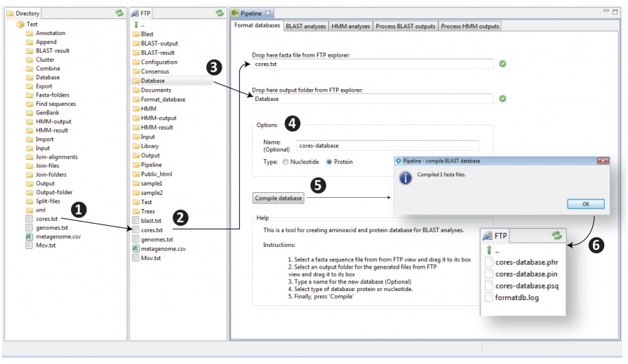Select the Nucleotide radio button
Screen dimensions: 628x364
[286, 161]
